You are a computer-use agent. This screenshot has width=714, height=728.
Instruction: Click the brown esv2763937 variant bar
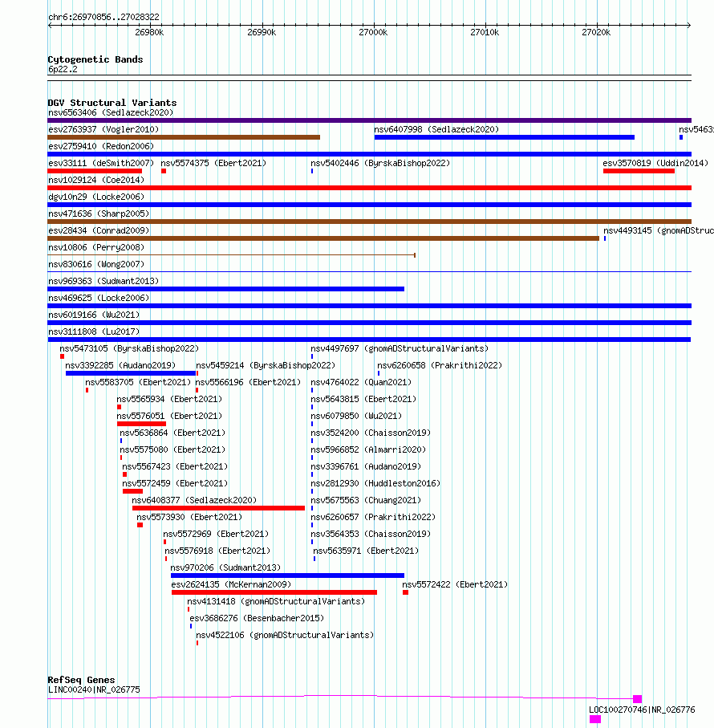(184, 137)
